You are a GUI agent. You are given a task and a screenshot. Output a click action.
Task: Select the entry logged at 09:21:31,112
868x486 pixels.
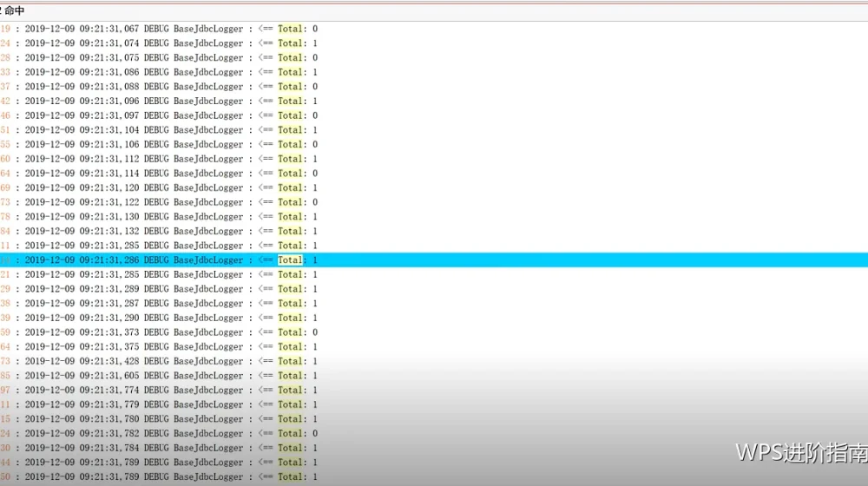coord(434,159)
